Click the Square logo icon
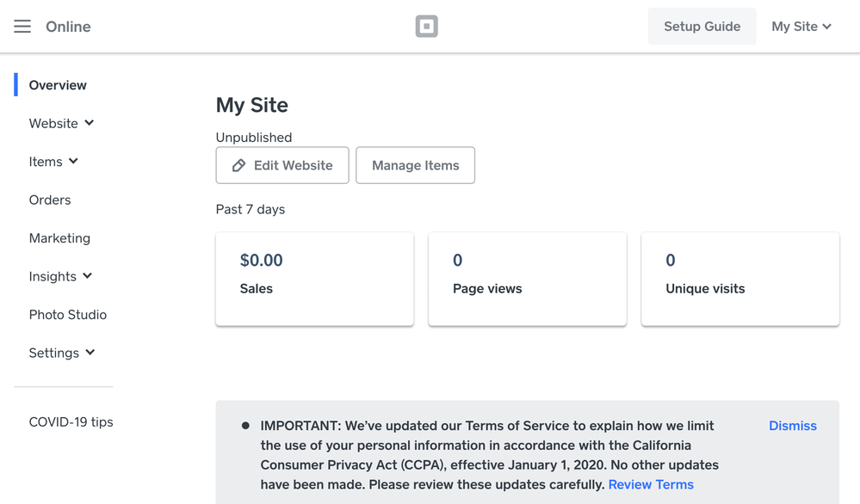Screen dimensions: 860x504 (x=426, y=27)
